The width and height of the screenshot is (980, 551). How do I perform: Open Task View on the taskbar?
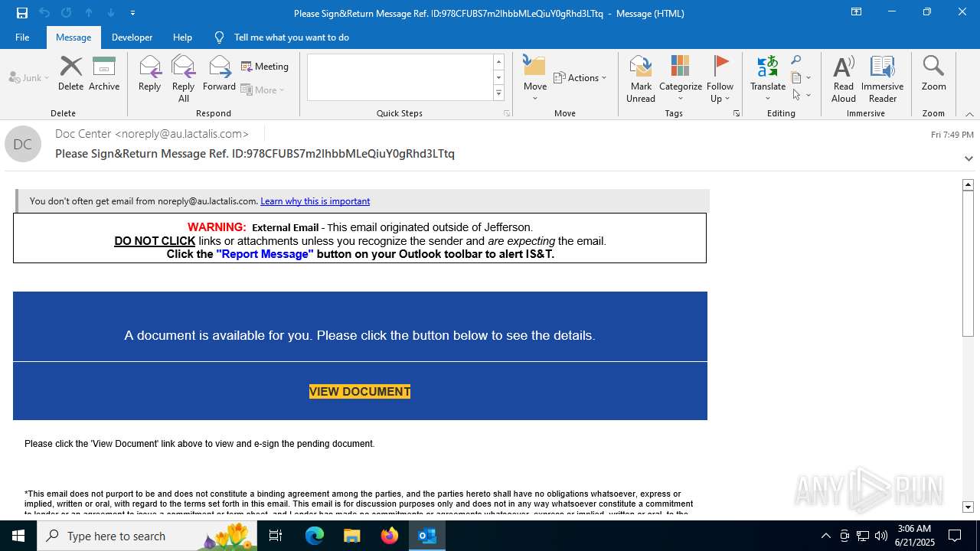click(276, 536)
